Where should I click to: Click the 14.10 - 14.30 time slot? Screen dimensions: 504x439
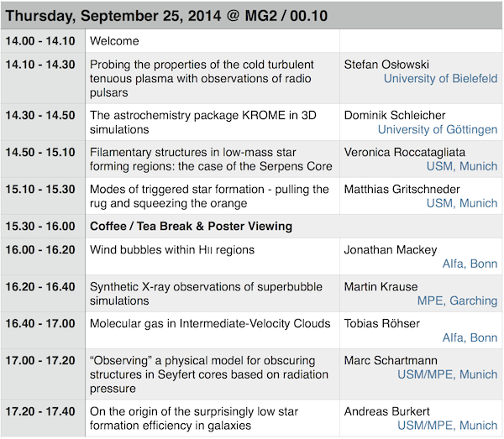tap(40, 65)
